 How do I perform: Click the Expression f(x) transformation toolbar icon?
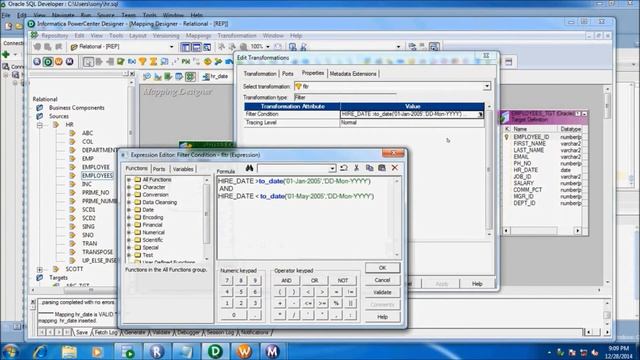pyautogui.click(x=131, y=62)
